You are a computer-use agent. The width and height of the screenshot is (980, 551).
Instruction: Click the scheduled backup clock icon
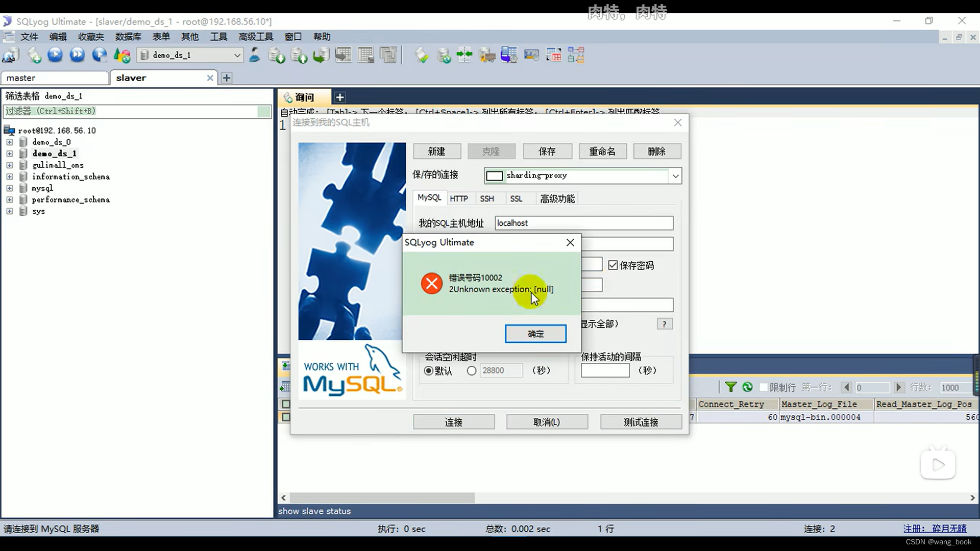click(x=509, y=55)
